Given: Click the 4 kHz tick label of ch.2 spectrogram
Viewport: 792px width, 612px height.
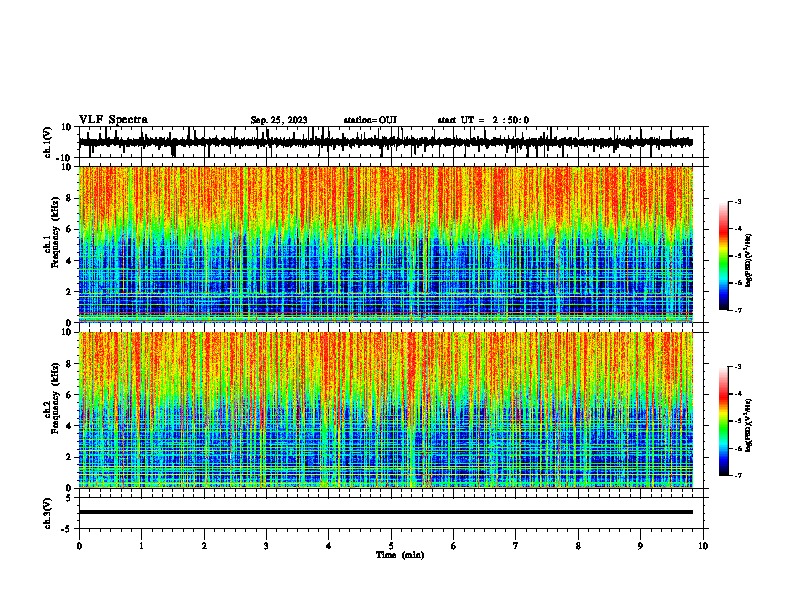Looking at the screenshot, I should tap(69, 426).
